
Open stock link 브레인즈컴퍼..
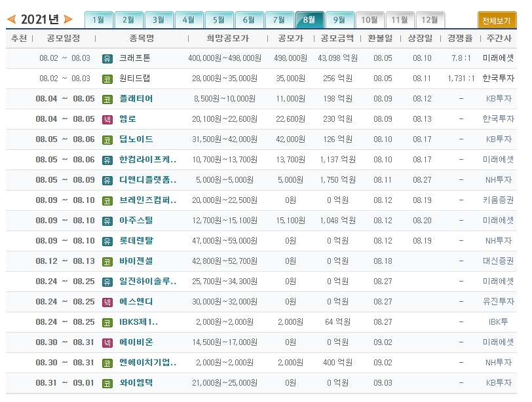[147, 200]
